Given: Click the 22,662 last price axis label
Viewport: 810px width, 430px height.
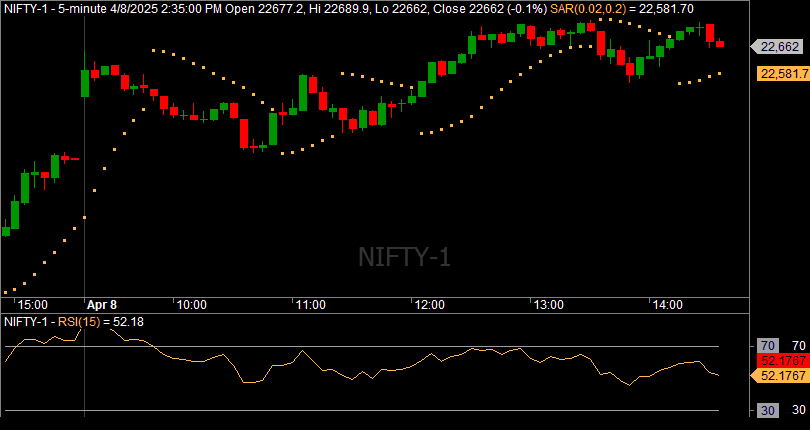Looking at the screenshot, I should click(779, 47).
